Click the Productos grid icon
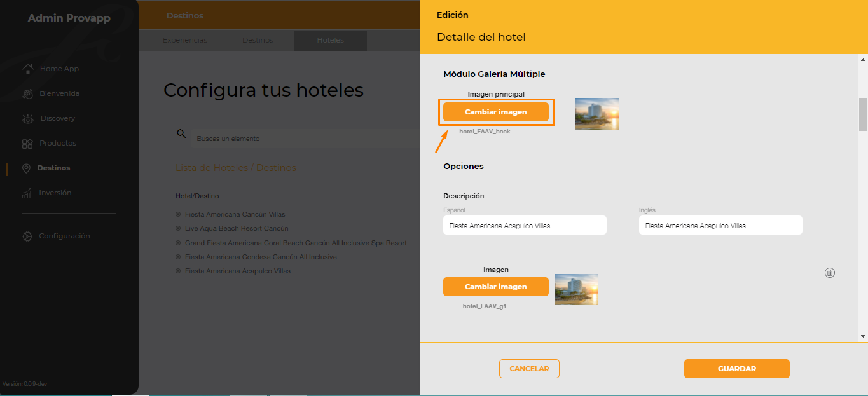Image resolution: width=868 pixels, height=396 pixels. coord(27,143)
